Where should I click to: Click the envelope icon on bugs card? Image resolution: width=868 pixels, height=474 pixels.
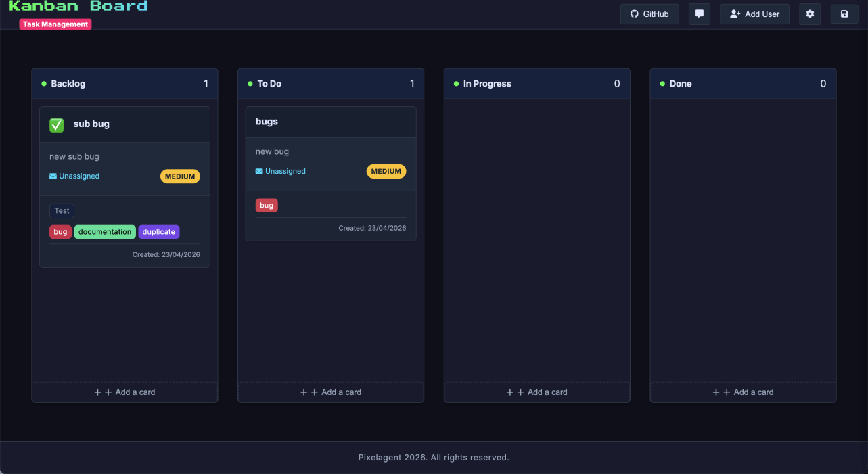259,172
